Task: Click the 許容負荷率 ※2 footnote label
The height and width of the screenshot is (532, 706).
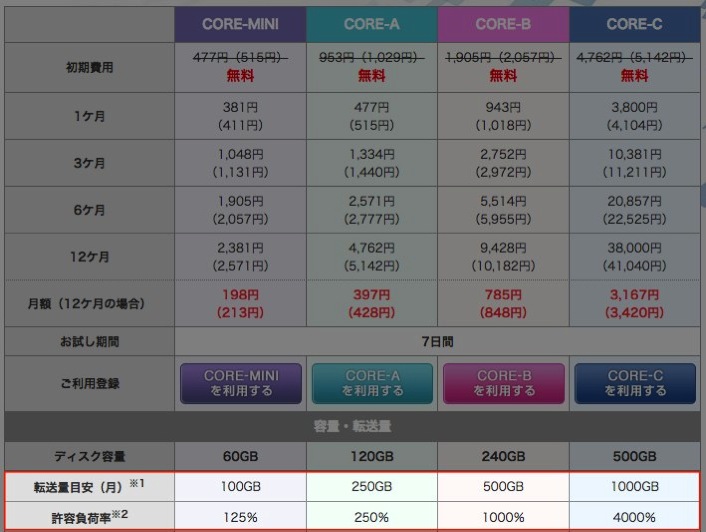Action: pyautogui.click(x=89, y=517)
